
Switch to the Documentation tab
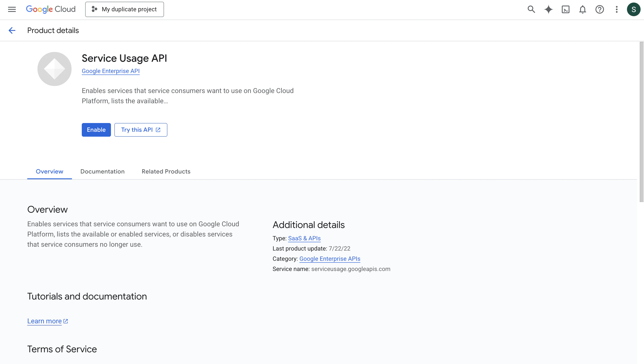pyautogui.click(x=102, y=172)
